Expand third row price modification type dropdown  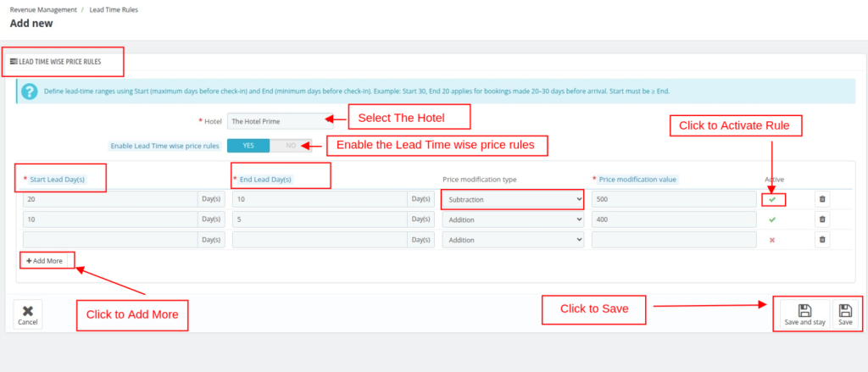click(513, 240)
